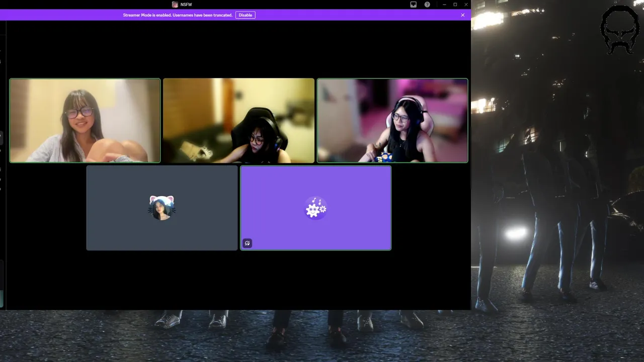Select the black gaming chair video tile
Viewport: 644px width, 362px height.
tap(238, 121)
